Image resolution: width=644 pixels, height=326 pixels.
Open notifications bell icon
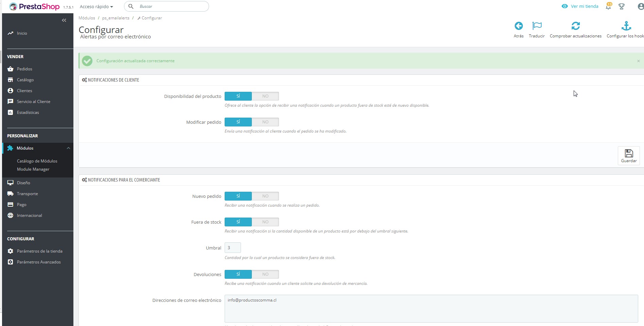pyautogui.click(x=608, y=6)
